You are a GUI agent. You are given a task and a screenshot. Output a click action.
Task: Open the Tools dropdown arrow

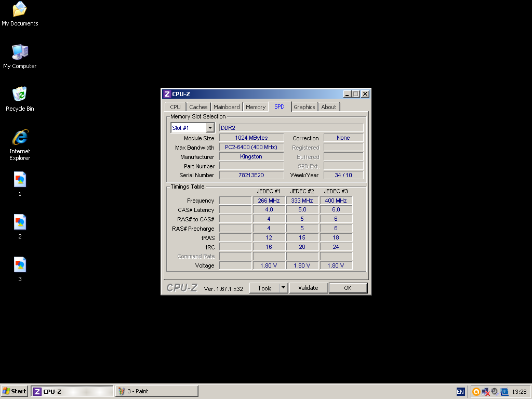pos(283,288)
